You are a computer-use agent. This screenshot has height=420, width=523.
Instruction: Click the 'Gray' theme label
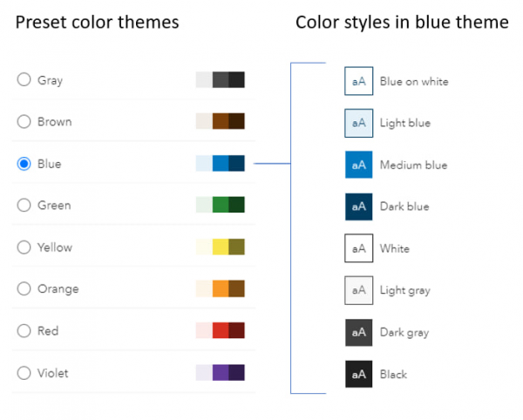pos(50,81)
